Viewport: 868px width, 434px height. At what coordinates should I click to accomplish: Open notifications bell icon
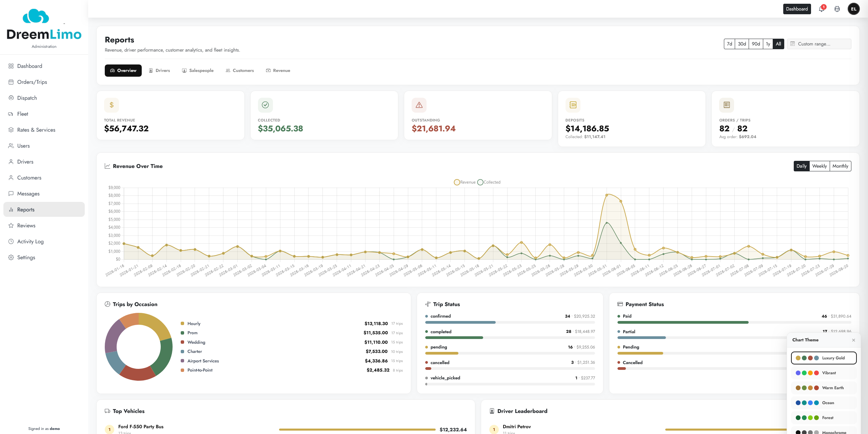click(x=821, y=9)
